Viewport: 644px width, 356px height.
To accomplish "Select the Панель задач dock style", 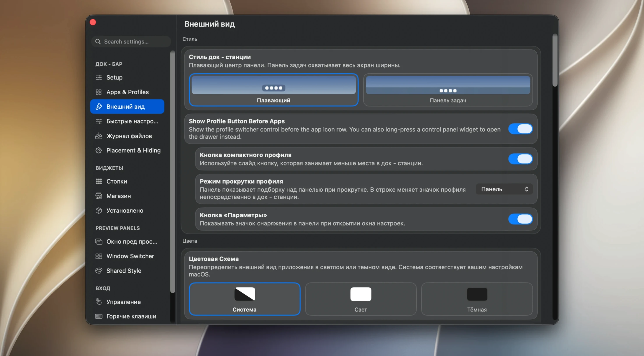I will (x=448, y=90).
